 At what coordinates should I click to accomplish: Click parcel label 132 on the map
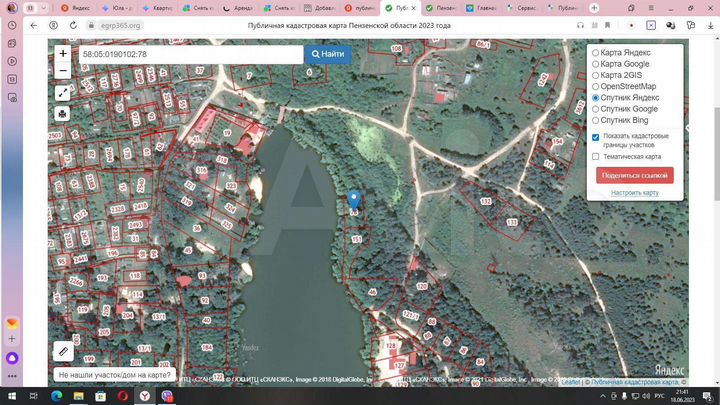[485, 202]
